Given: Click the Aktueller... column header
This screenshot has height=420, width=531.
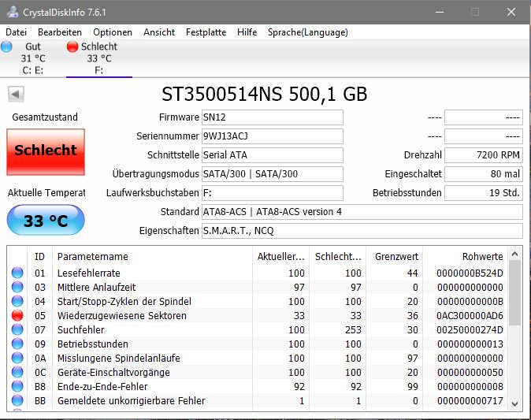Looking at the screenshot, I should coord(280,256).
